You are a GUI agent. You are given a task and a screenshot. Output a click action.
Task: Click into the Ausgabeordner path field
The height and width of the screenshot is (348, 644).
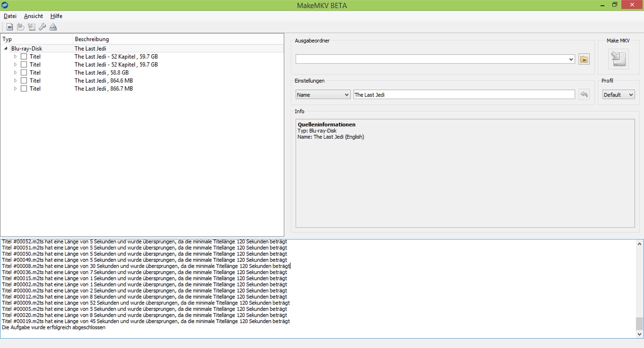coord(431,59)
